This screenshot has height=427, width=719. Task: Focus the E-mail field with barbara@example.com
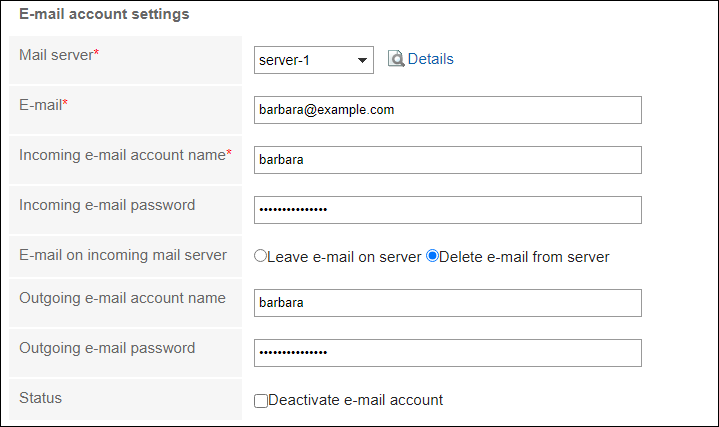[448, 110]
